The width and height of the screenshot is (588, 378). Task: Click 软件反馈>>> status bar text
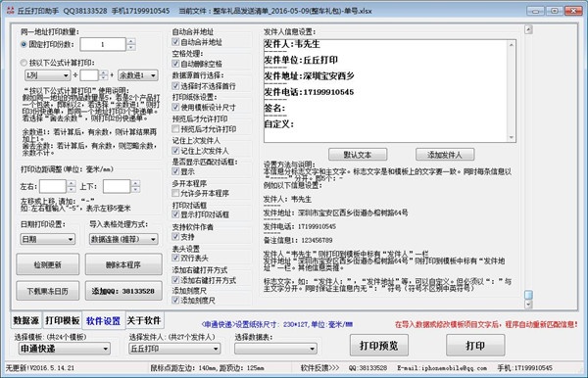tap(319, 368)
